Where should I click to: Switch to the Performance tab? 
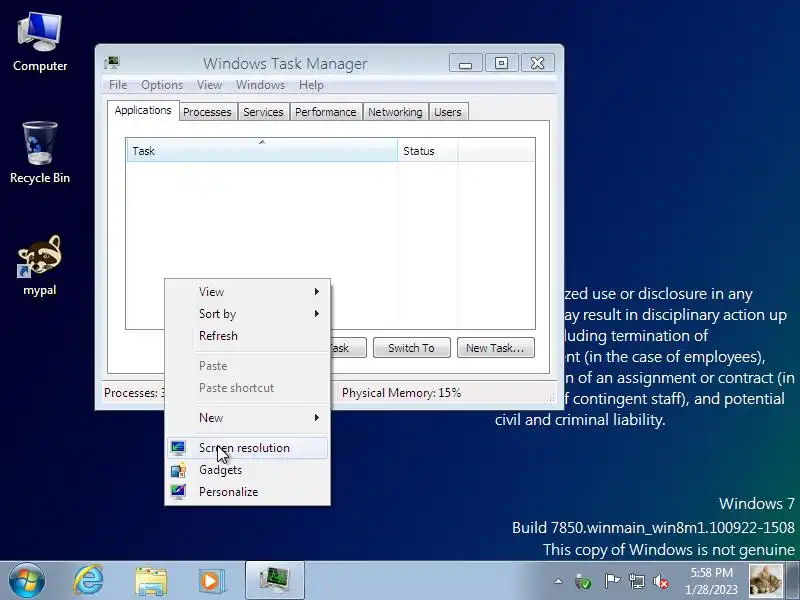tap(326, 112)
